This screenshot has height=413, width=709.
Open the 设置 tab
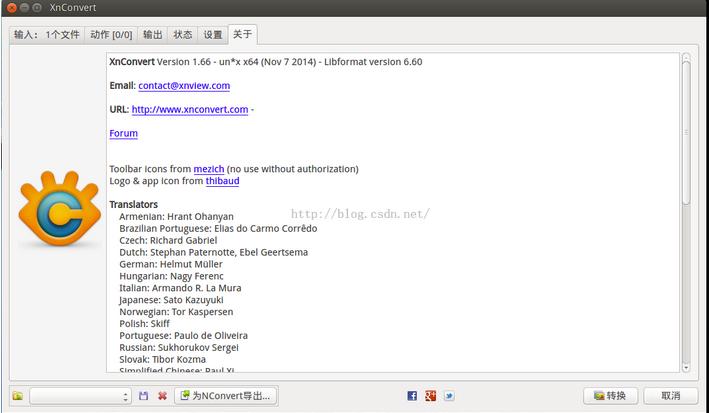pos(213,35)
